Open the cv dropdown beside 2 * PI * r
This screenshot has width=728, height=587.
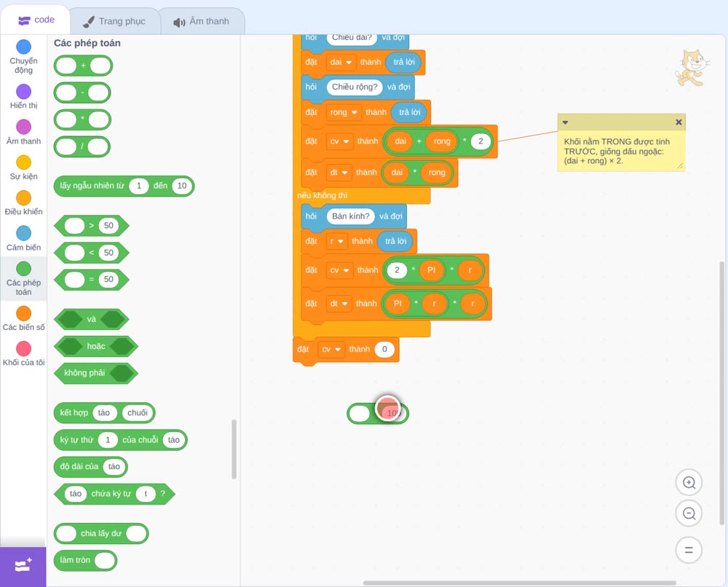click(340, 269)
